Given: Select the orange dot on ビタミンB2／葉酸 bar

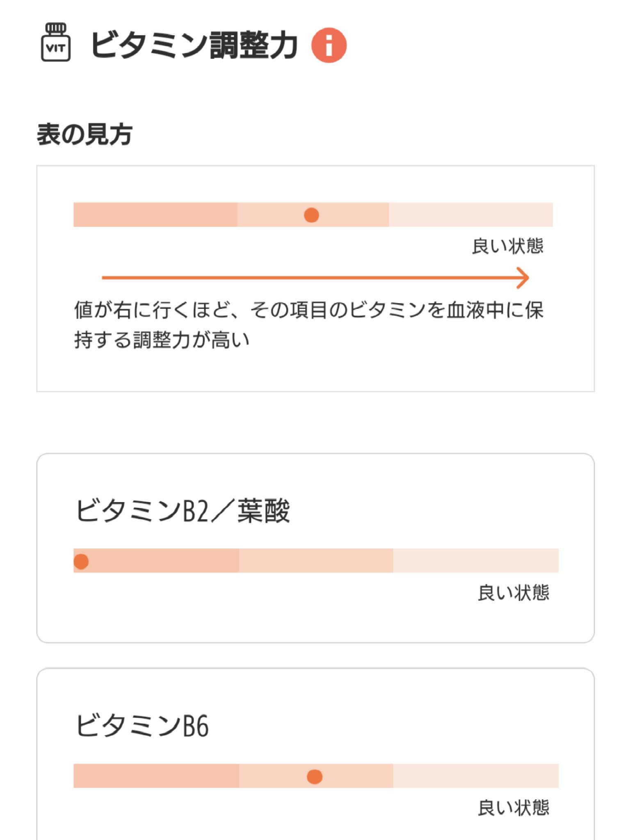Looking at the screenshot, I should coord(81,562).
